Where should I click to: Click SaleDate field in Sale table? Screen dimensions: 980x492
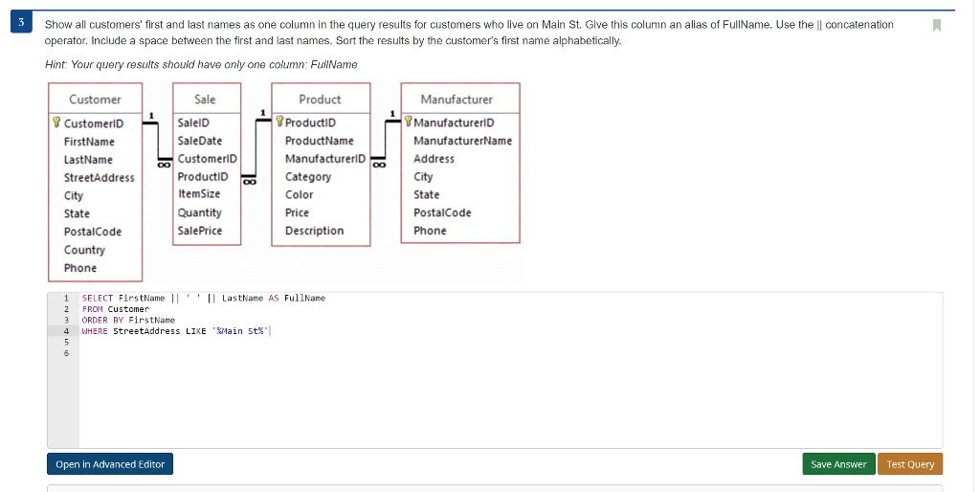point(199,141)
